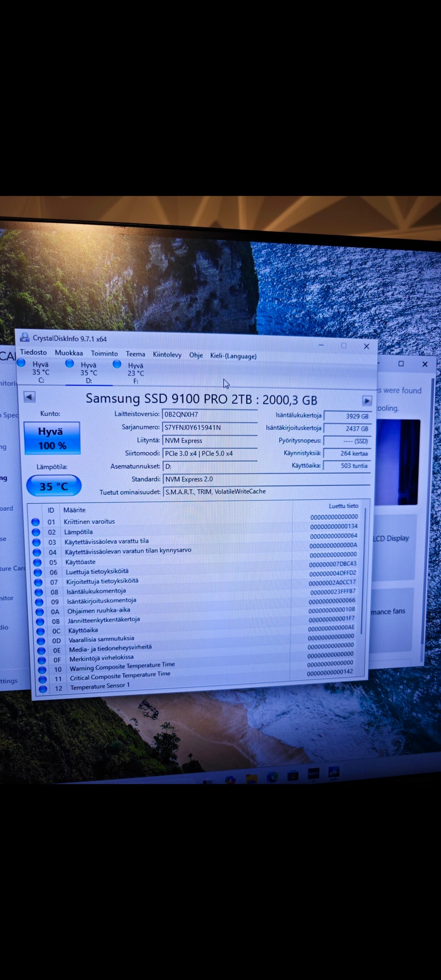Screen dimensions: 441x980
Task: Click status icon of Kriittinen varoitus row
Action: click(x=35, y=522)
